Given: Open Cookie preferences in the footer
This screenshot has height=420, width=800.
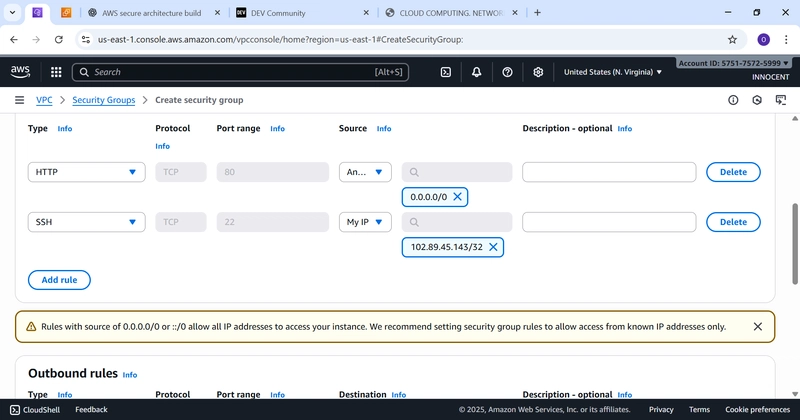Looking at the screenshot, I should [x=758, y=410].
